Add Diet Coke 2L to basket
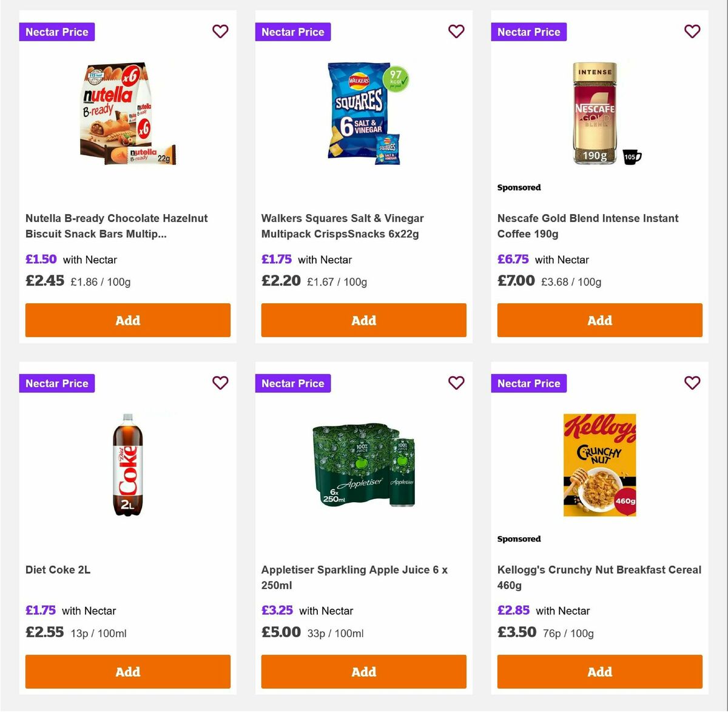Viewport: 728px width, 712px height. point(127,671)
